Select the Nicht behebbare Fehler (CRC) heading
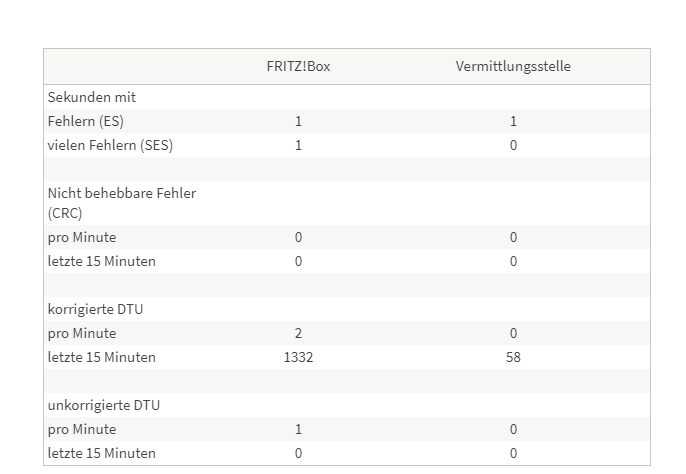686x474 pixels. click(x=122, y=203)
